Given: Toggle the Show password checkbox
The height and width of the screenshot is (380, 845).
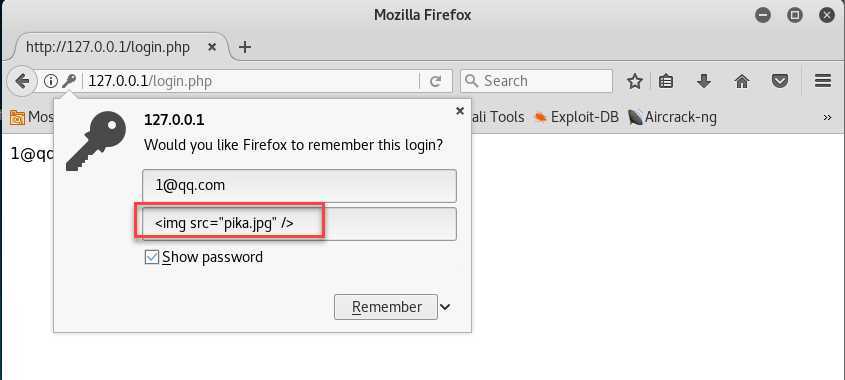Looking at the screenshot, I should click(152, 257).
